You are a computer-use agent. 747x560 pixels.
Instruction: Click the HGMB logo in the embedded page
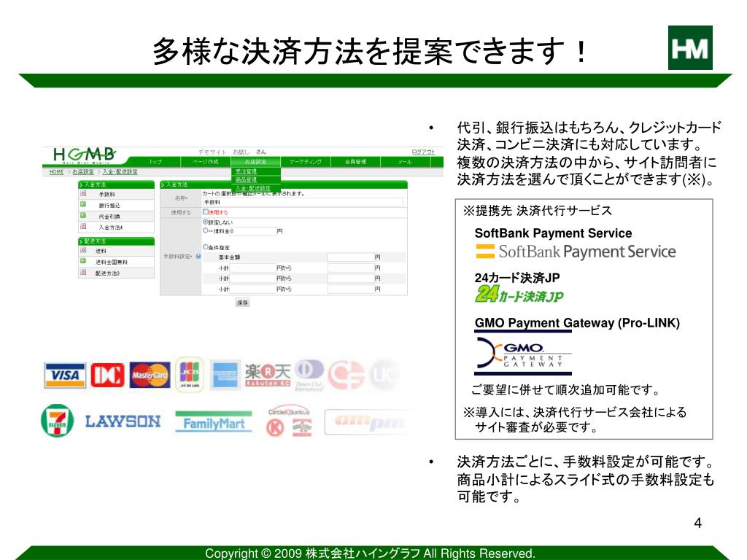[x=85, y=155]
